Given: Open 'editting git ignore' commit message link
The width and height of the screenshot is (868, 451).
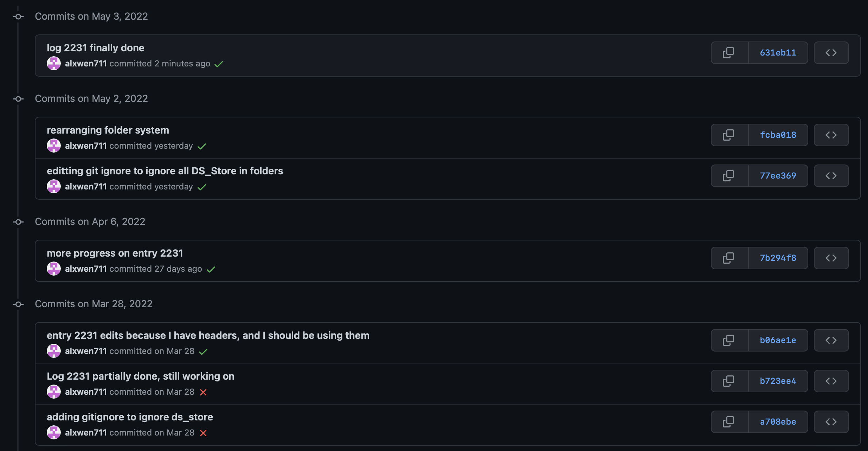Looking at the screenshot, I should [x=165, y=171].
